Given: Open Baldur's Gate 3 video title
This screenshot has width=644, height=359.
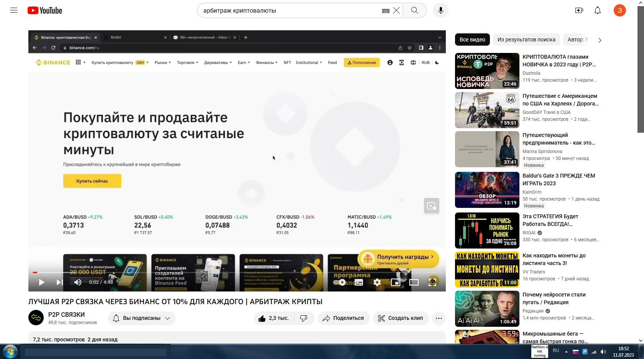Looking at the screenshot, I should tap(559, 179).
